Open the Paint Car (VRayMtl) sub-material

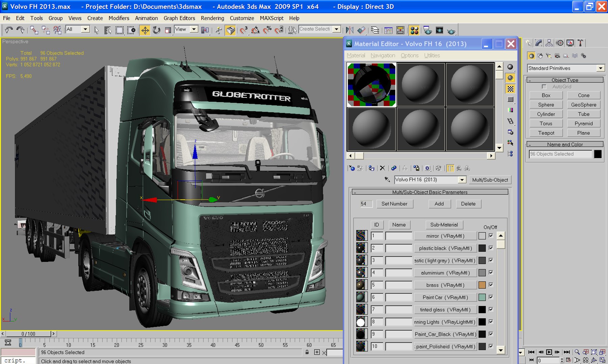point(445,297)
